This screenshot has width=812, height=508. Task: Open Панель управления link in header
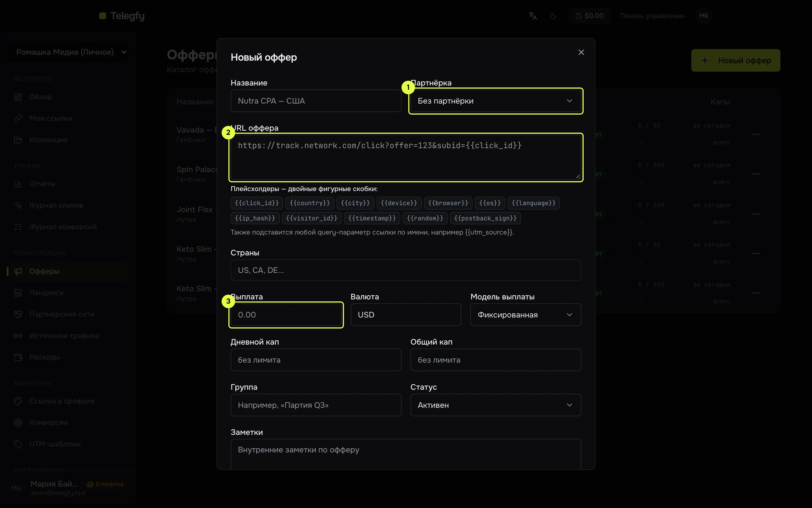(652, 16)
